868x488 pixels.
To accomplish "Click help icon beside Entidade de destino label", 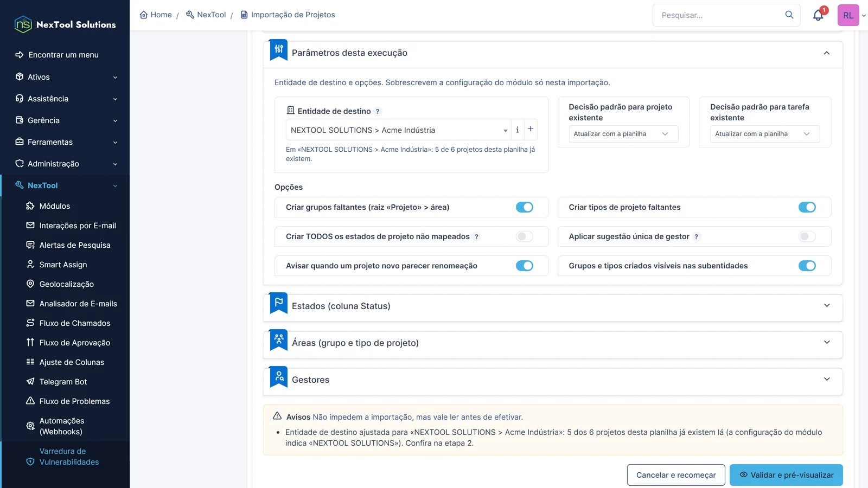I will 378,111.
